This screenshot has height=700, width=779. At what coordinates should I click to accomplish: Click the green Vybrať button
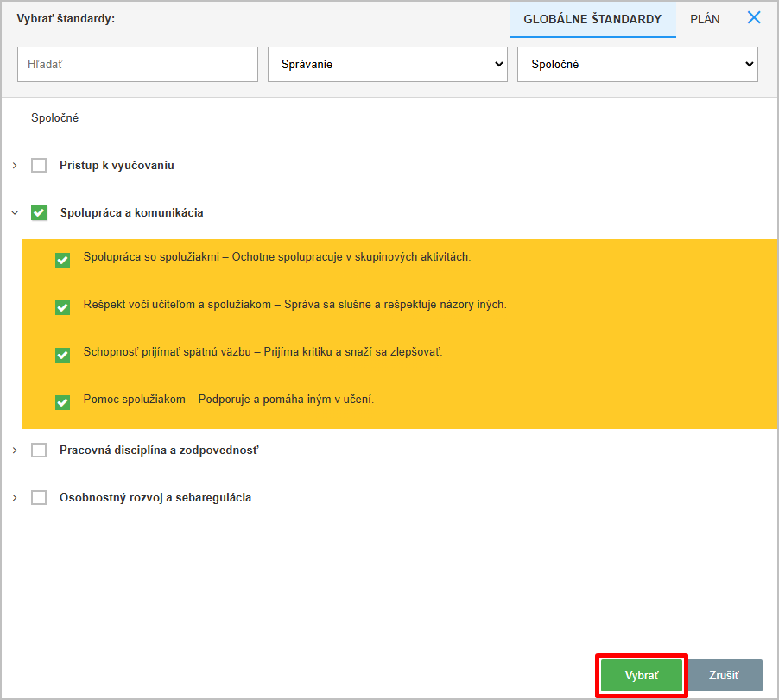tap(641, 676)
